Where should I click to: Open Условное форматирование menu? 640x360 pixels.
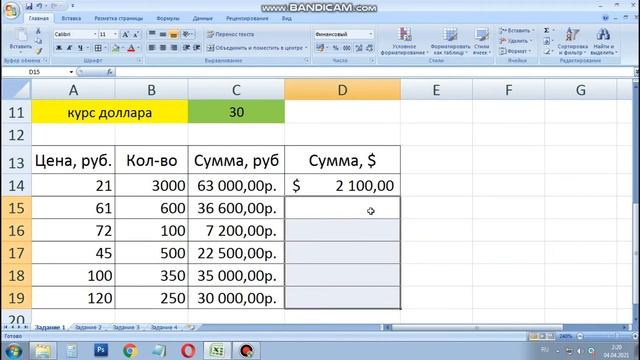click(404, 41)
